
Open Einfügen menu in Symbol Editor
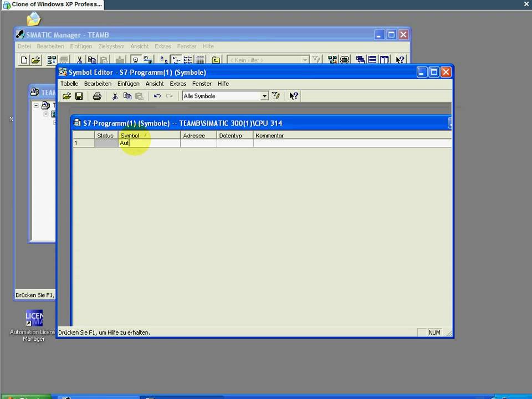tap(128, 84)
